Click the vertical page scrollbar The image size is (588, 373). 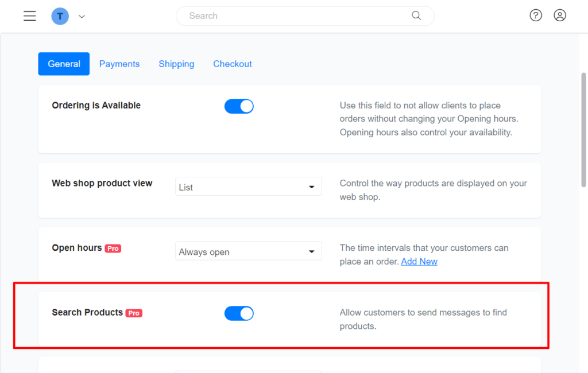click(583, 129)
